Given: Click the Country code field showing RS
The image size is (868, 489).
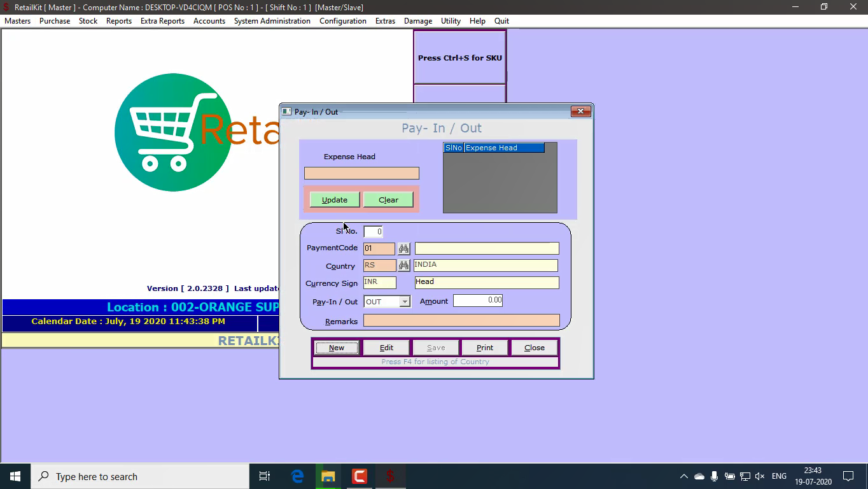Looking at the screenshot, I should pyautogui.click(x=379, y=266).
